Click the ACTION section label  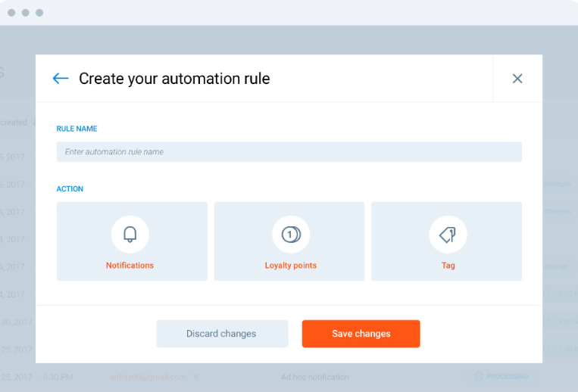70,189
